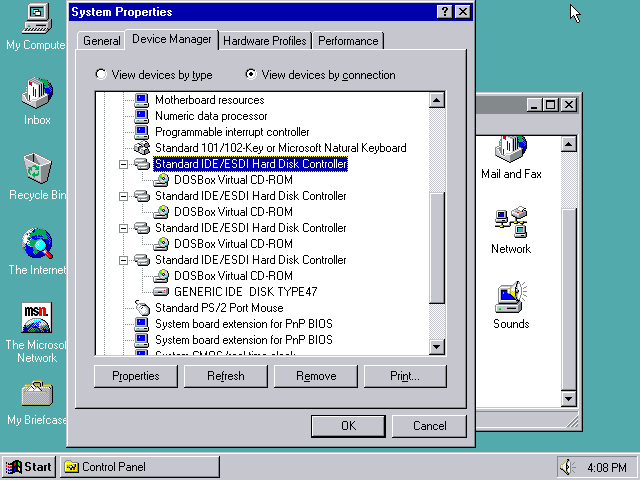This screenshot has width=640, height=480.
Task: Select View devices by type
Action: click(x=101, y=75)
